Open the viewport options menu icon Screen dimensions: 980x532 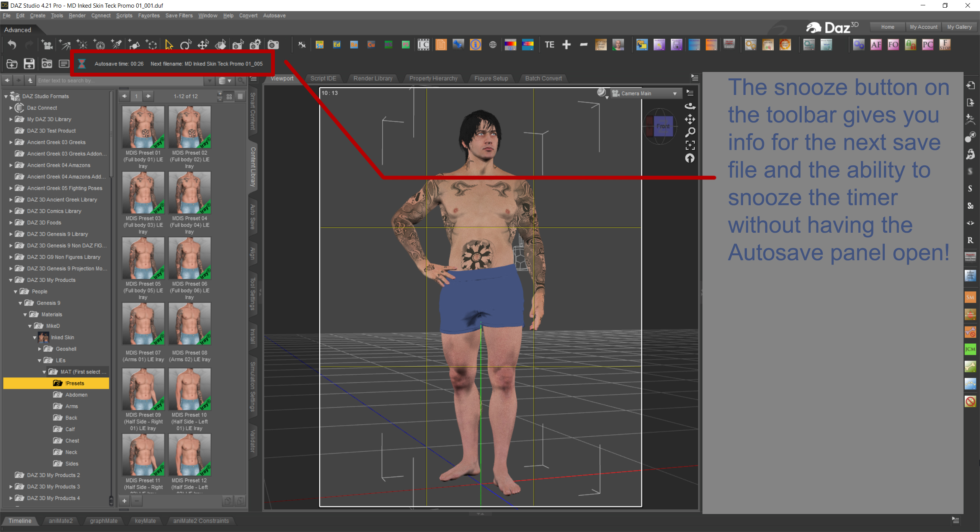[690, 93]
